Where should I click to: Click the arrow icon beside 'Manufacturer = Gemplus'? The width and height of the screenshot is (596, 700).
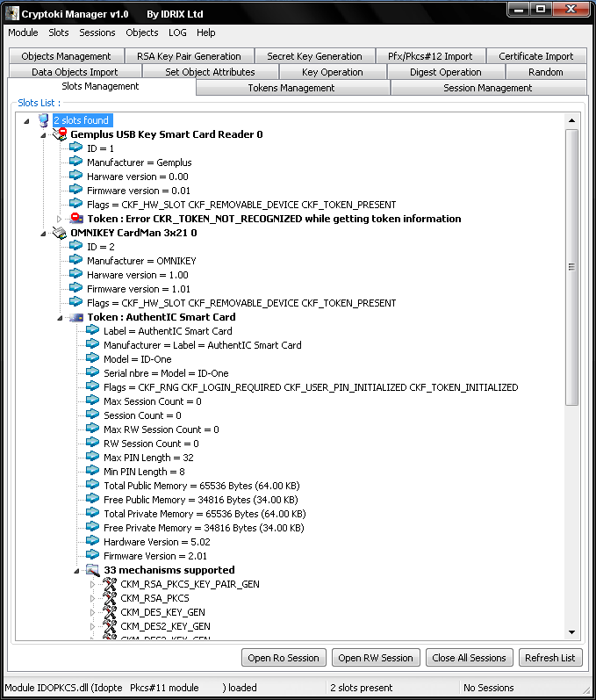(75, 161)
